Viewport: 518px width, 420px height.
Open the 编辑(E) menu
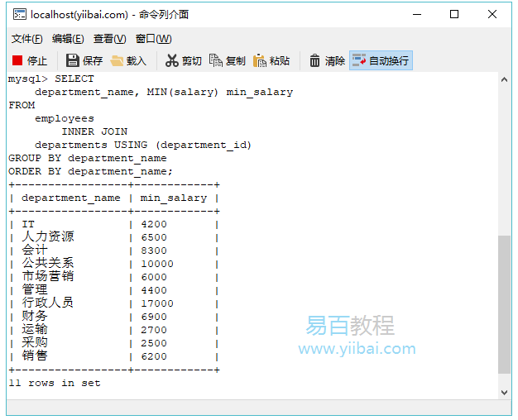coord(68,39)
